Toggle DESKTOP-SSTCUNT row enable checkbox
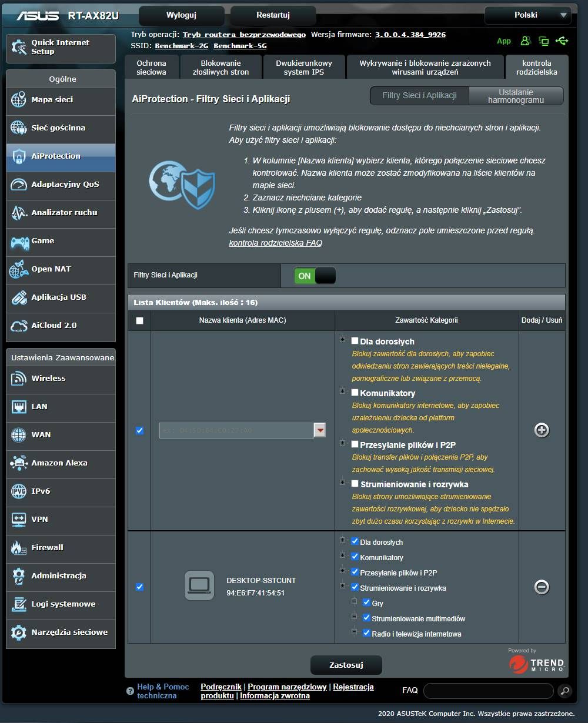This screenshot has width=588, height=723. 139,587
